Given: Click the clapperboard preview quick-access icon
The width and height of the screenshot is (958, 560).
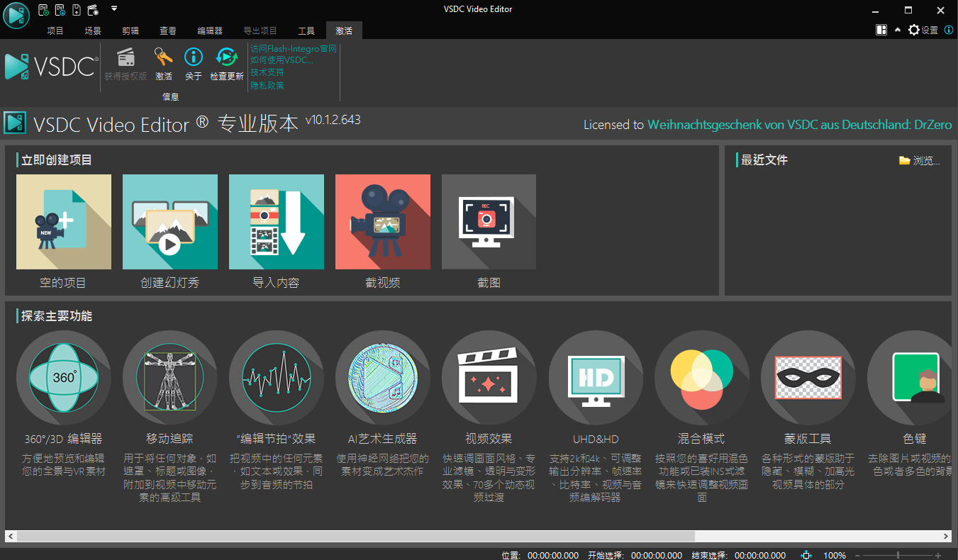Looking at the screenshot, I should point(93,10).
